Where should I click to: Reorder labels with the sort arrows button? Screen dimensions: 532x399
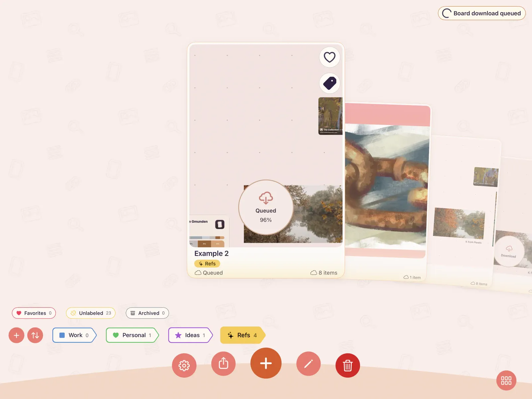35,335
